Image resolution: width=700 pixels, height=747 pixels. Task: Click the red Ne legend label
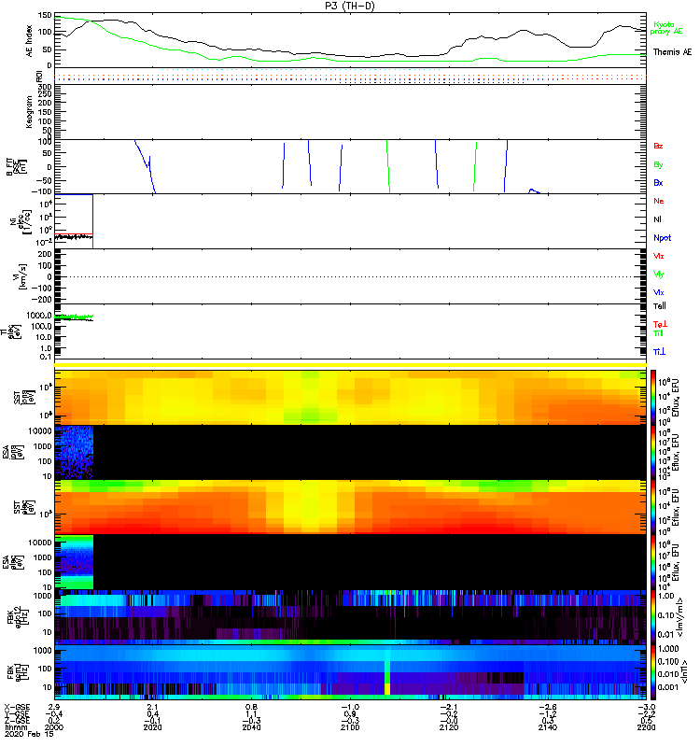(659, 201)
